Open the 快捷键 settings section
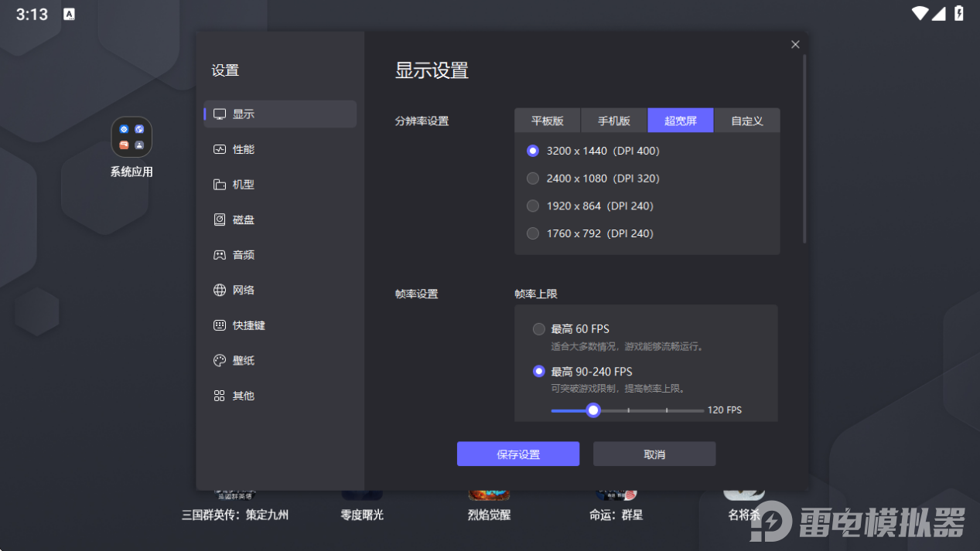The width and height of the screenshot is (980, 551). pos(280,325)
